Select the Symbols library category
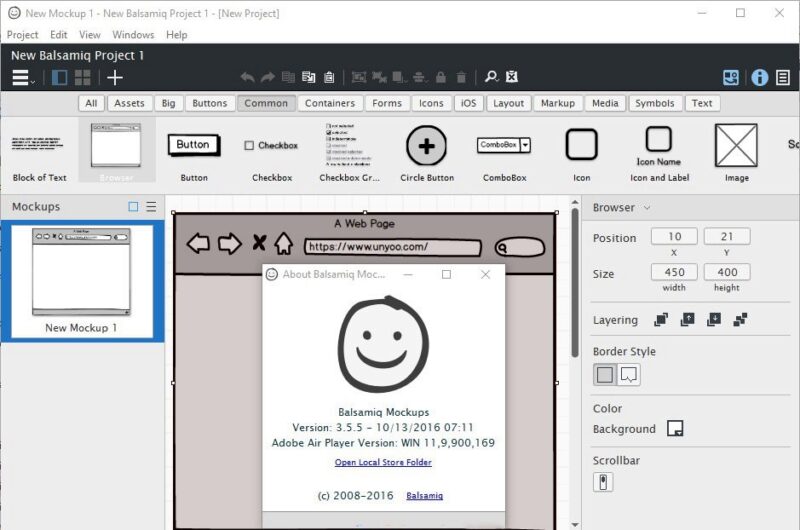 point(655,103)
